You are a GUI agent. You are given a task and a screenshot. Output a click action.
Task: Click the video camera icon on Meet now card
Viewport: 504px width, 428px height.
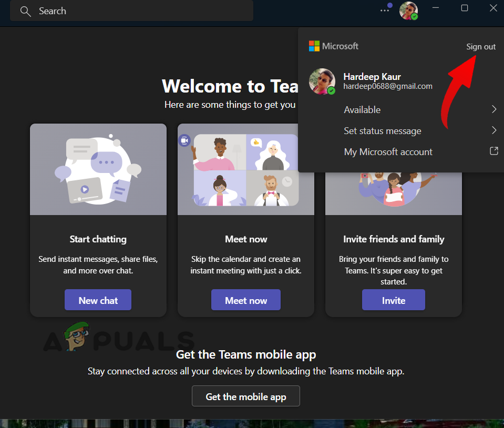[x=184, y=140]
